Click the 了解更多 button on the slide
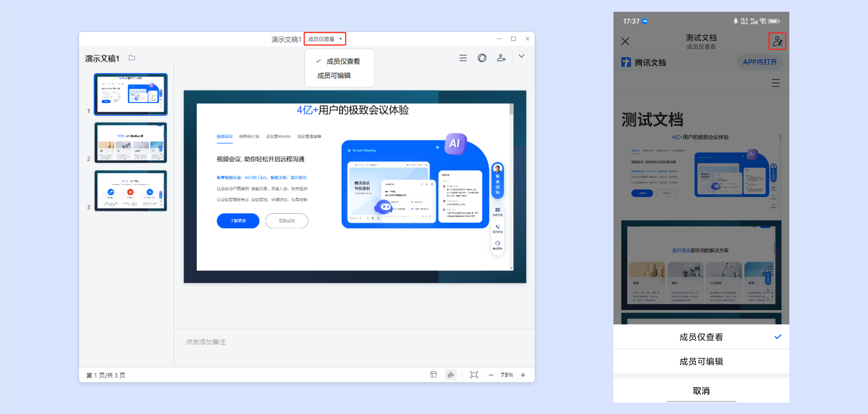Image resolution: width=868 pixels, height=414 pixels. point(238,221)
